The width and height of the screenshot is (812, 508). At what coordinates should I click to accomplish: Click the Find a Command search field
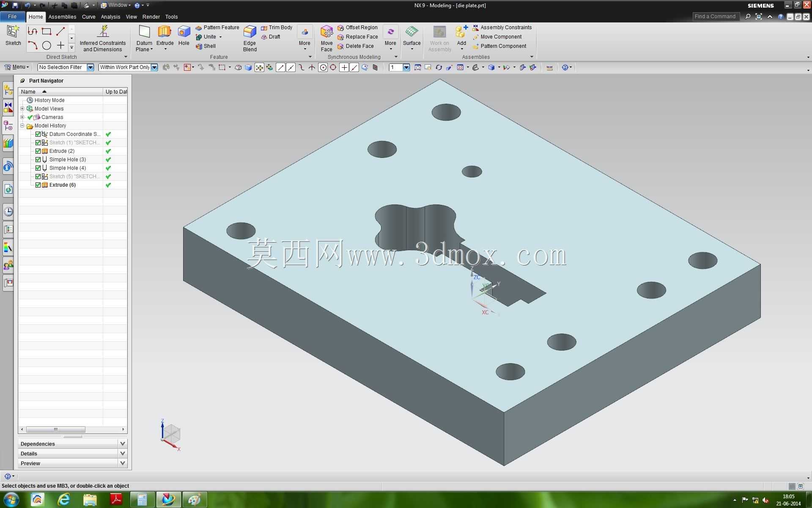tap(716, 17)
